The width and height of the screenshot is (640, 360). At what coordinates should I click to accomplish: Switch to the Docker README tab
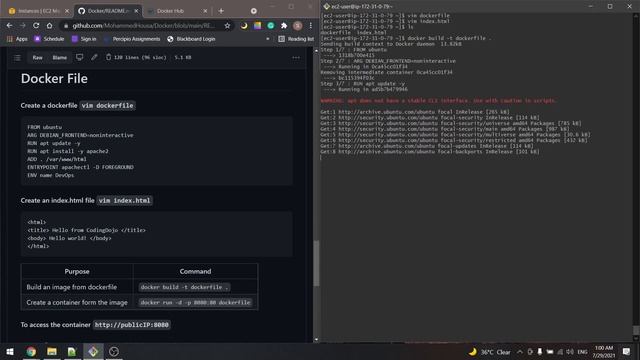pyautogui.click(x=108, y=11)
